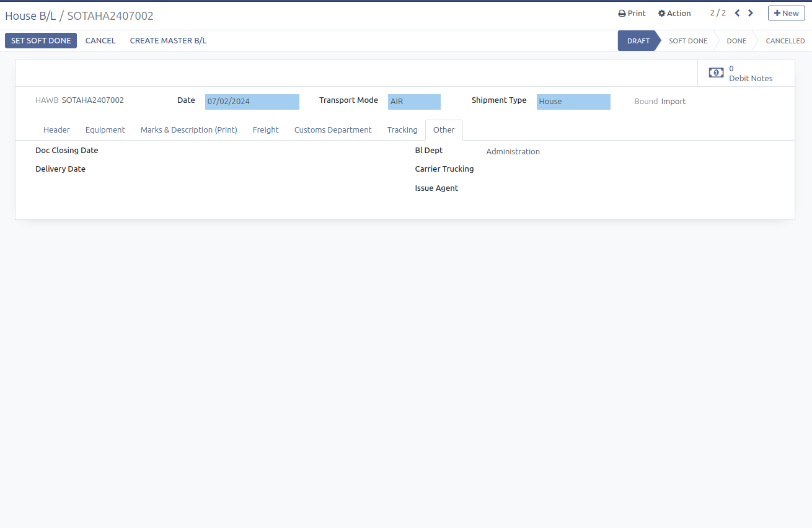Open the Shipment Type House dropdown
Viewport: 812px width, 528px height.
point(573,102)
